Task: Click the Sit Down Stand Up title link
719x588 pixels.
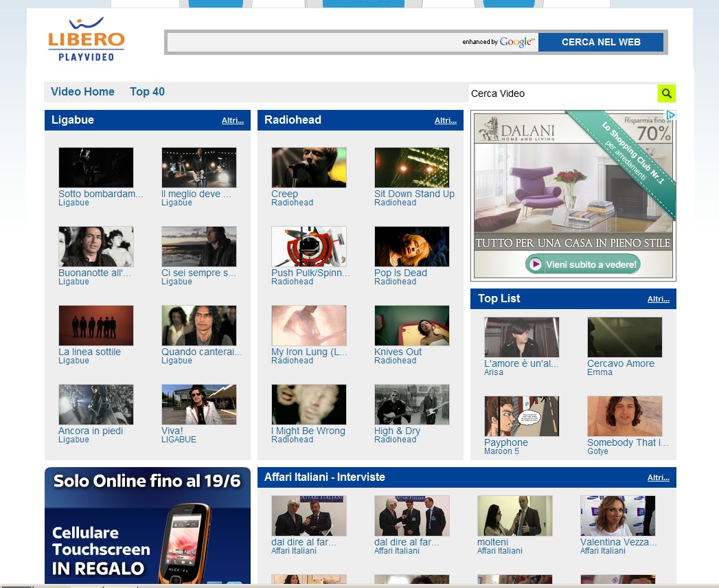Action: 414,194
